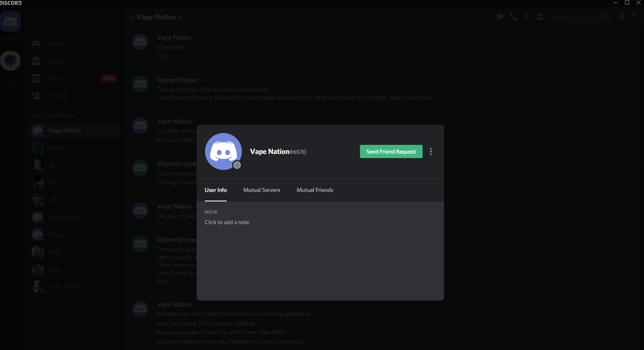The height and width of the screenshot is (350, 644).
Task: Open the Activity page
Action: point(74,44)
